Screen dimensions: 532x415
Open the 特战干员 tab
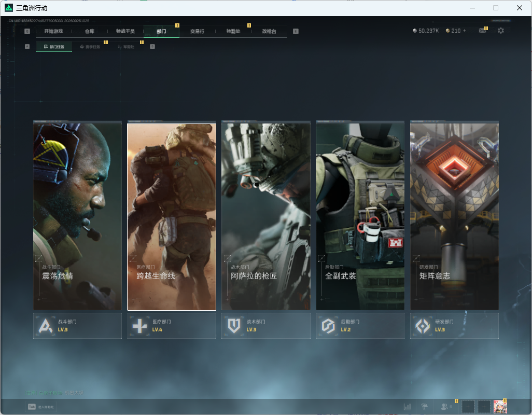tap(125, 31)
